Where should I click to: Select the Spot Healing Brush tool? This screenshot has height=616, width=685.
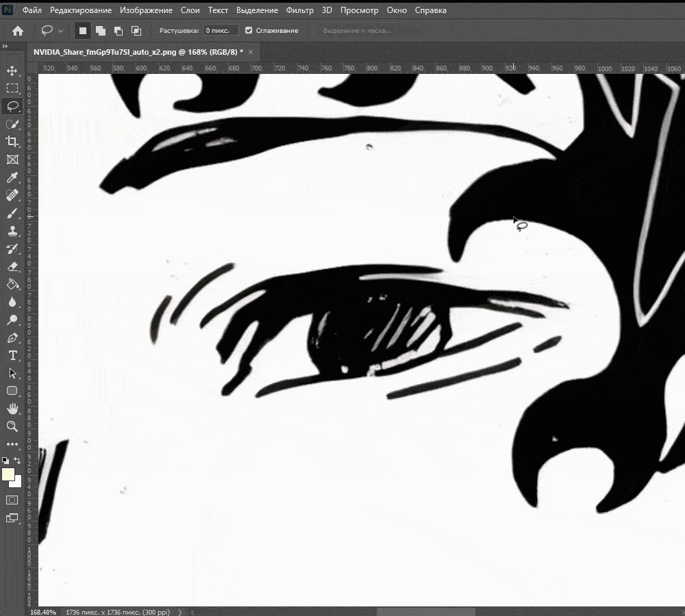coord(12,195)
